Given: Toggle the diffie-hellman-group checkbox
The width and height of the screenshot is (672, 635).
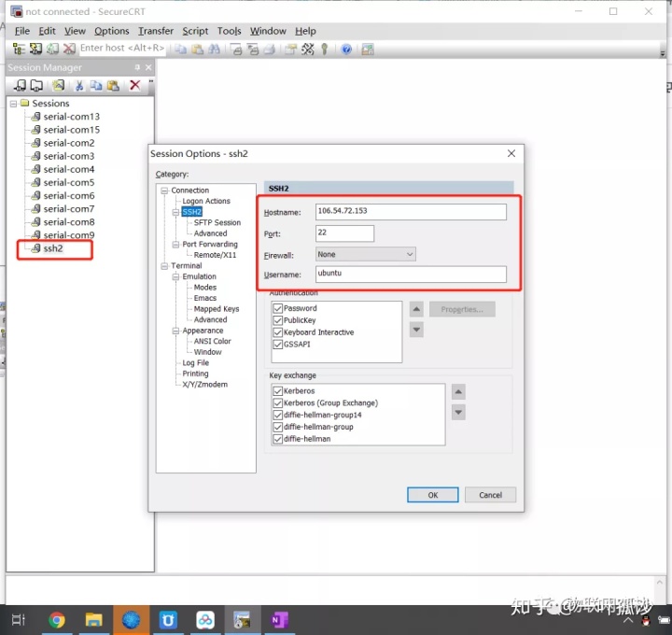Looking at the screenshot, I should point(278,427).
